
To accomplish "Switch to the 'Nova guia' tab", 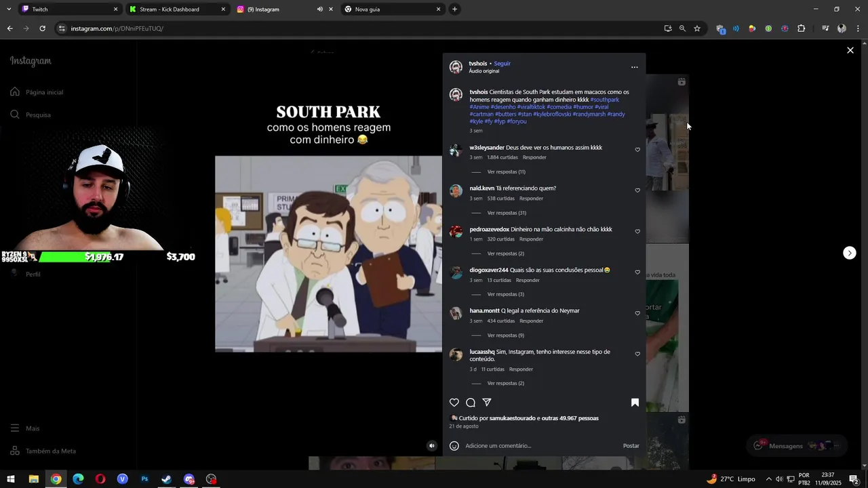I will (x=391, y=9).
